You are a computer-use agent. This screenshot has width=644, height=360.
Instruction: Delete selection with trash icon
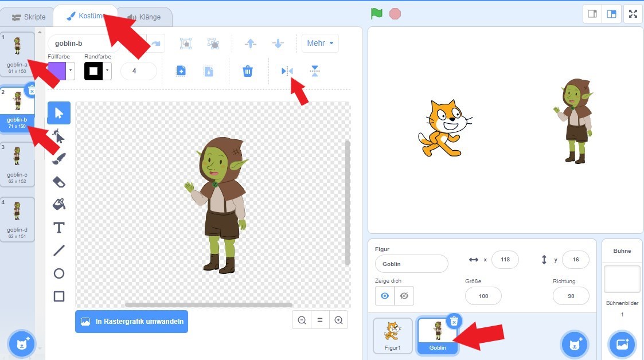coord(248,71)
